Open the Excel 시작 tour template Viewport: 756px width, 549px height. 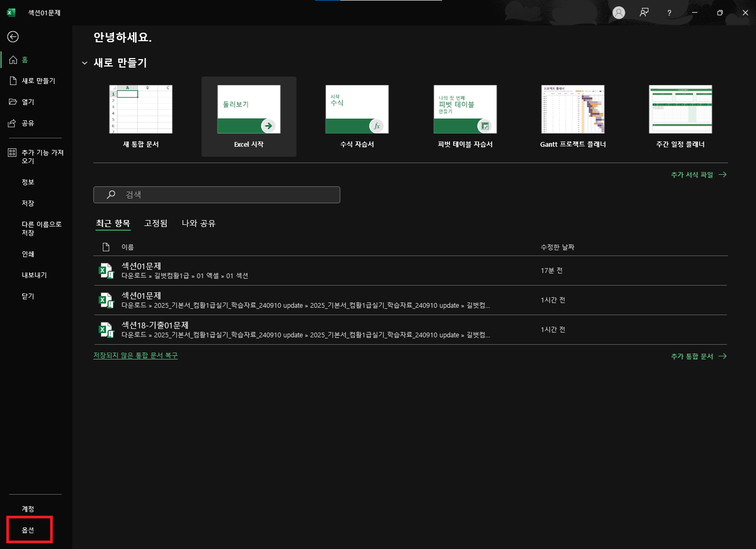coord(249,117)
